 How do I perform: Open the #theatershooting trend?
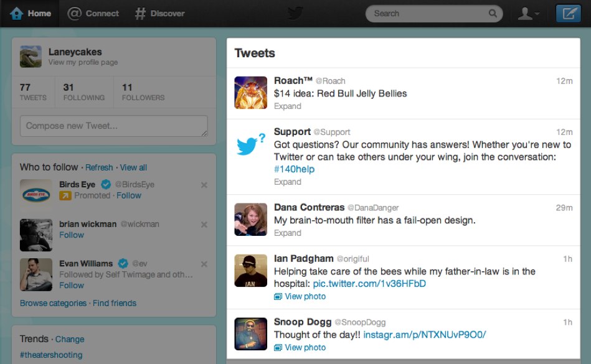point(51,355)
